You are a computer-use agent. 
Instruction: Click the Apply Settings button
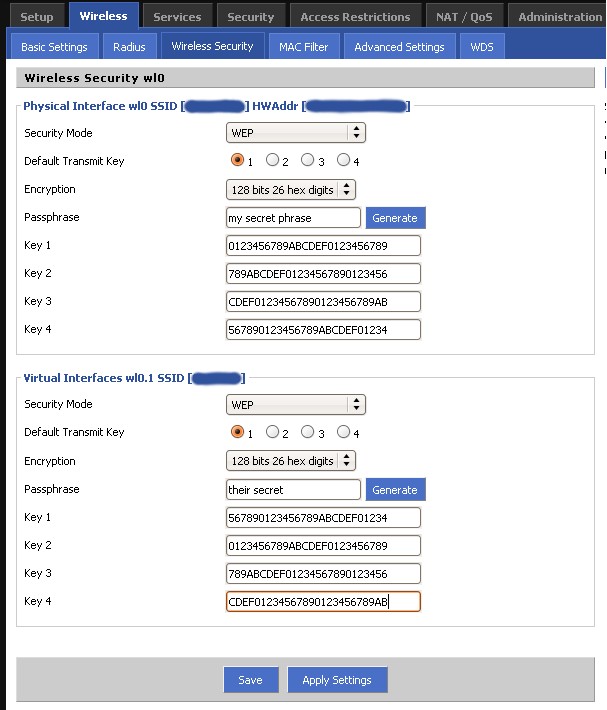coord(337,680)
